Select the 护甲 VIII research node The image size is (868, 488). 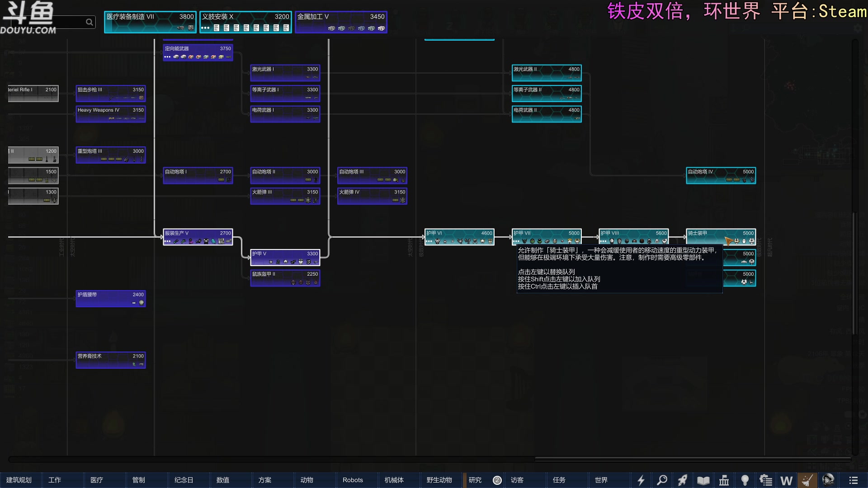(634, 237)
